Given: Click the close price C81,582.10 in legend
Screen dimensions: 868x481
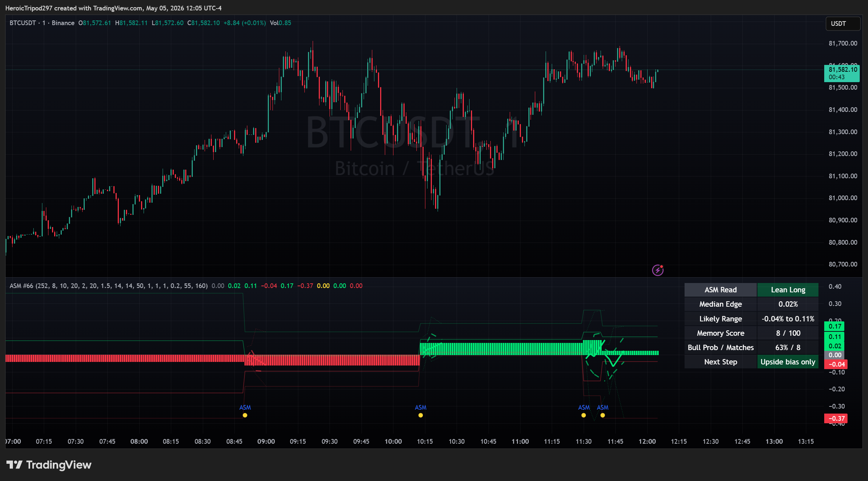Looking at the screenshot, I should pos(204,23).
